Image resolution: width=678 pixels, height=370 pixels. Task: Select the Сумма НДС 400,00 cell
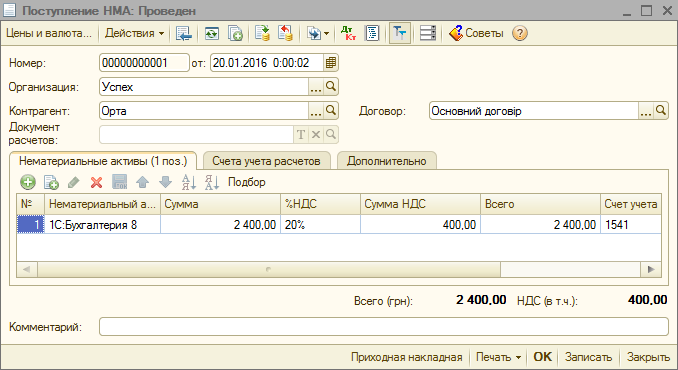tap(420, 225)
